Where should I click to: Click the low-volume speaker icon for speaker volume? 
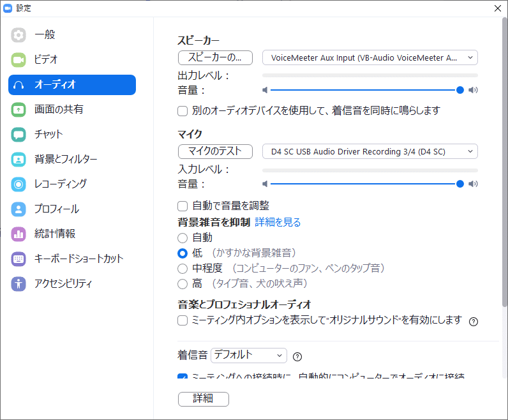pyautogui.click(x=265, y=90)
